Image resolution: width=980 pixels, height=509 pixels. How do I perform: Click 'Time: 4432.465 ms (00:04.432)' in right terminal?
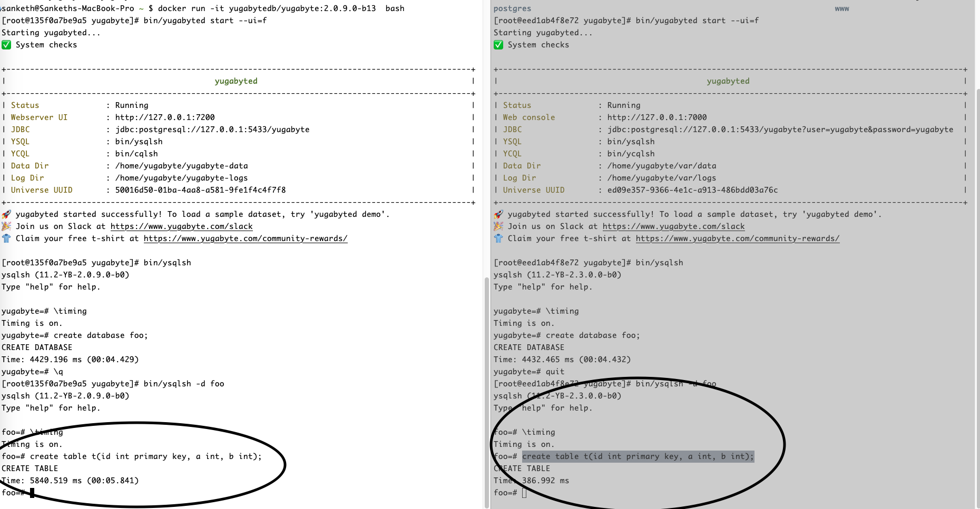pyautogui.click(x=562, y=360)
